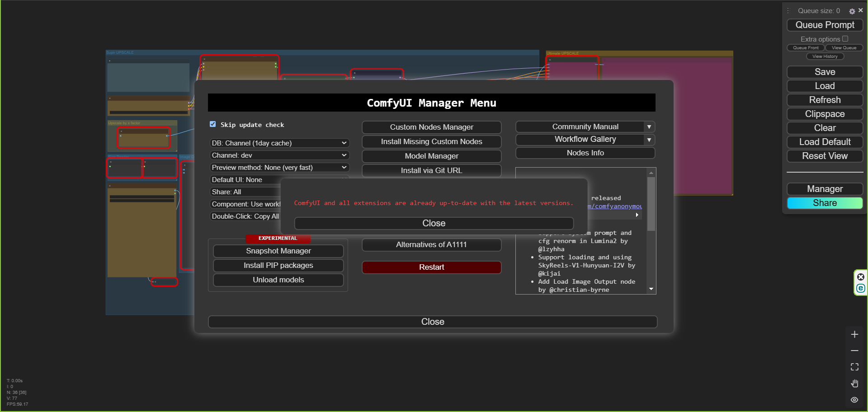The width and height of the screenshot is (868, 412).
Task: Toggle link visibility eye icon
Action: click(854, 400)
